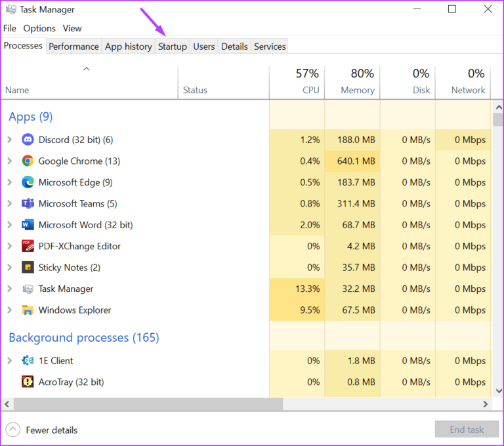Click the Background processes (165) heading
The height and width of the screenshot is (446, 504).
(84, 337)
